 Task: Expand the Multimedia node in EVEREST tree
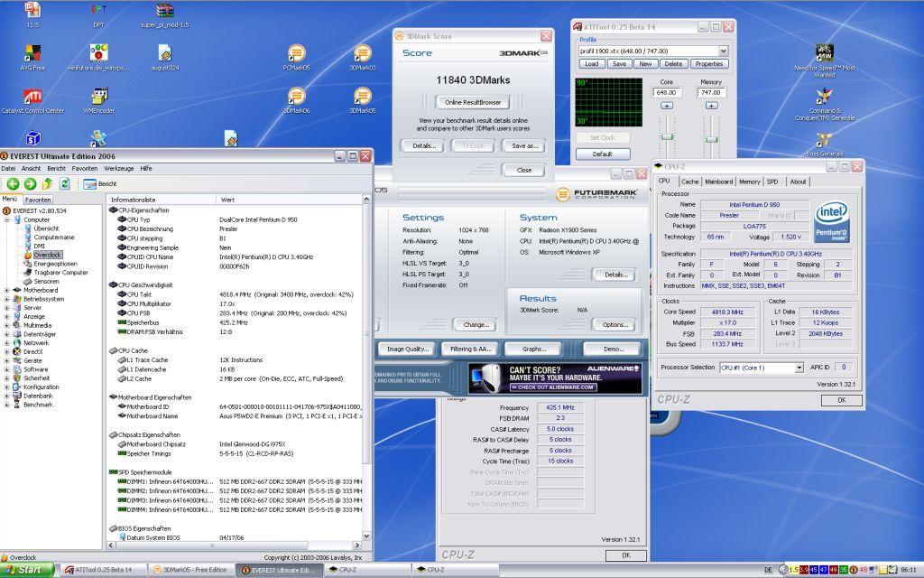[7, 325]
